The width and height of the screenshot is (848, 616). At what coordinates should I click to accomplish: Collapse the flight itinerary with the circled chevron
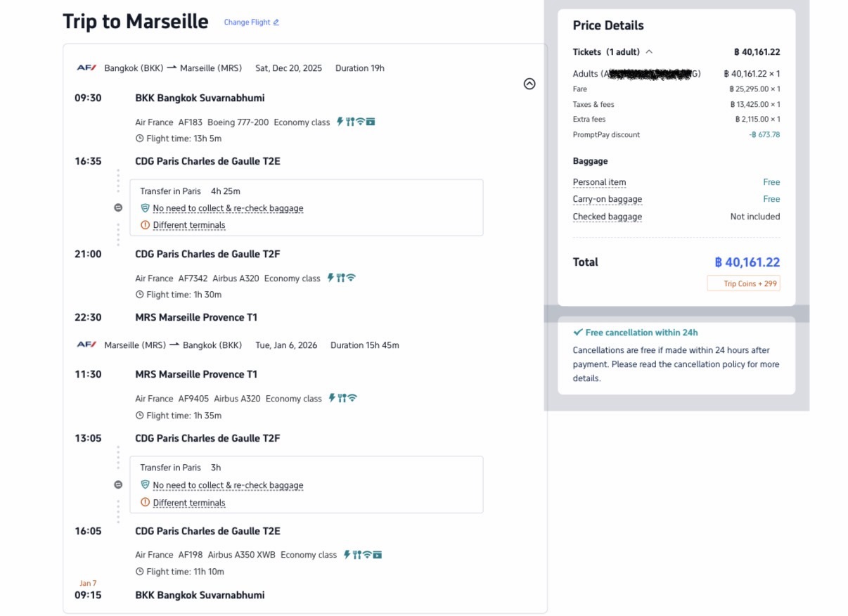[529, 84]
